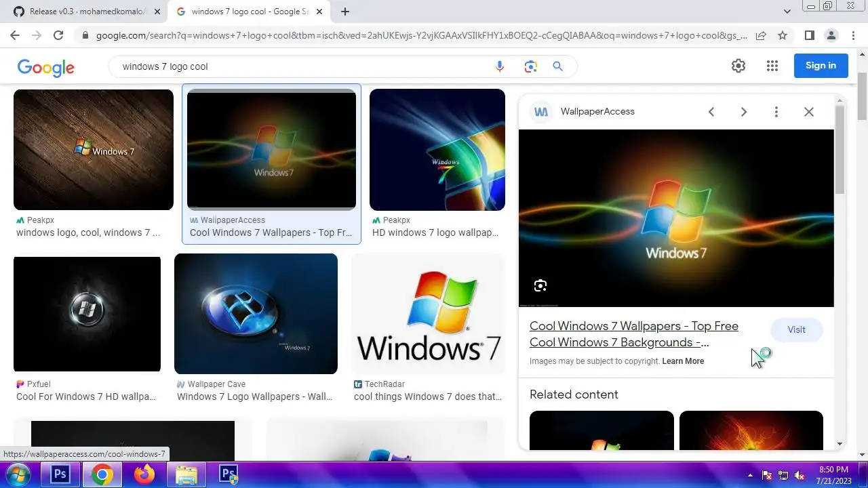The width and height of the screenshot is (868, 488).
Task: Close the GitHub Release v0.3 tab
Action: (x=157, y=12)
